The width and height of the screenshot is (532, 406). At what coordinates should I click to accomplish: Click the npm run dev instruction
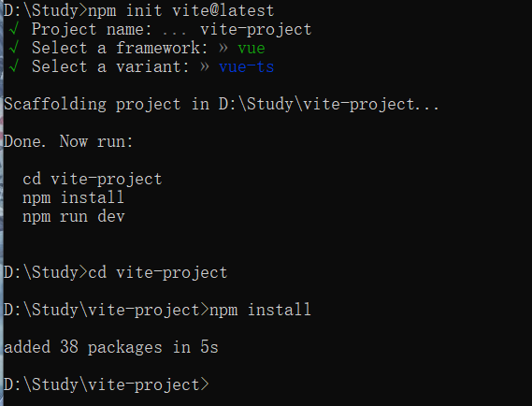(x=74, y=217)
